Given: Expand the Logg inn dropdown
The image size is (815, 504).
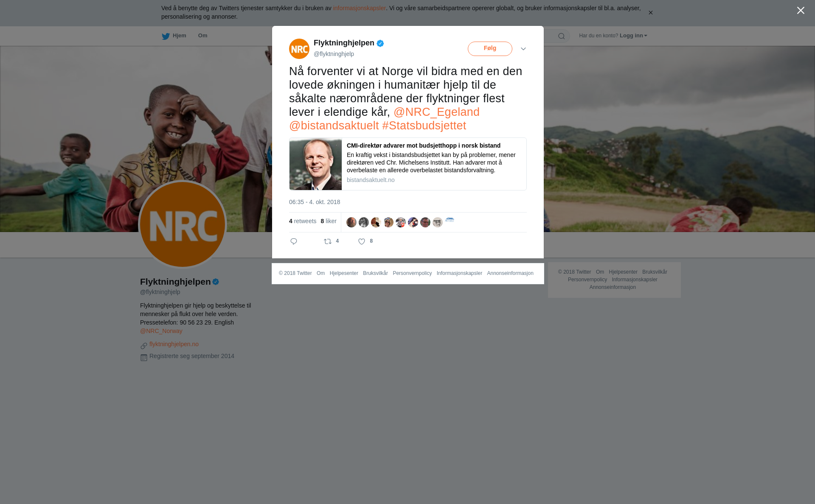Looking at the screenshot, I should [633, 36].
